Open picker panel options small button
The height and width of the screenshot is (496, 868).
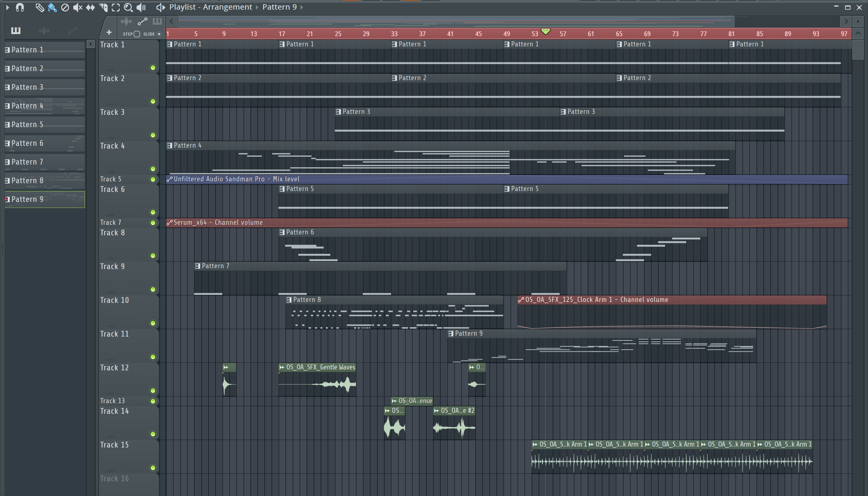90,44
